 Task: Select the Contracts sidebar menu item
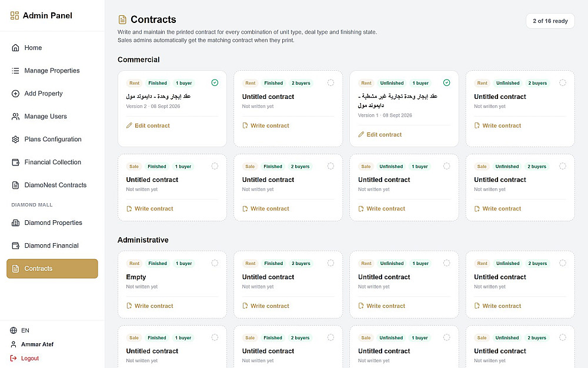52,268
